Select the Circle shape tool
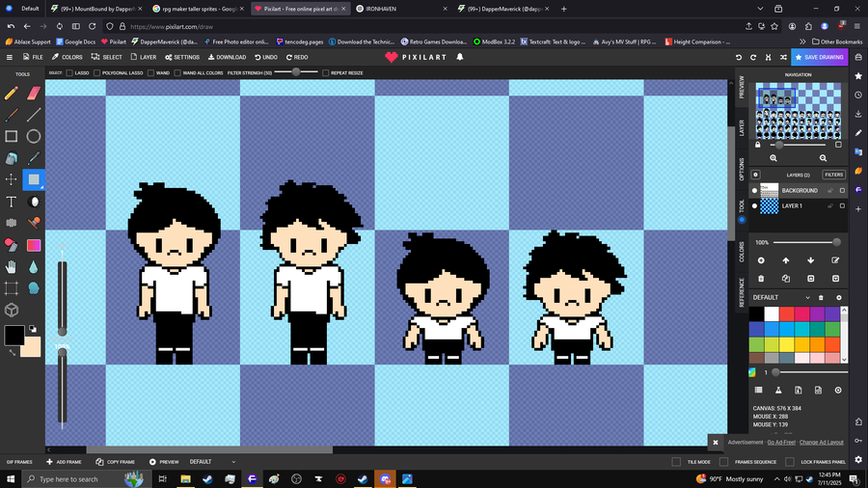The height and width of the screenshot is (488, 868). pos(34,136)
